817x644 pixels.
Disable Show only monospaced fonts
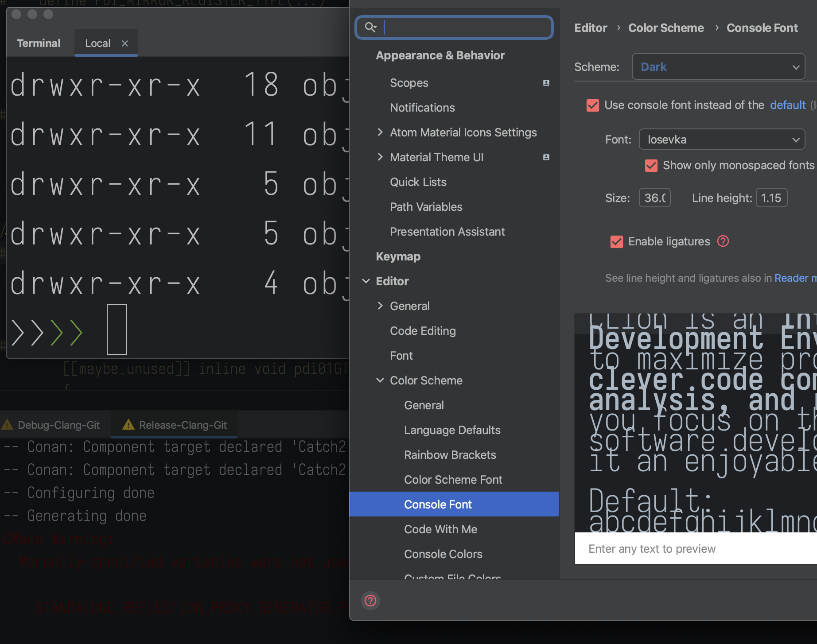651,166
